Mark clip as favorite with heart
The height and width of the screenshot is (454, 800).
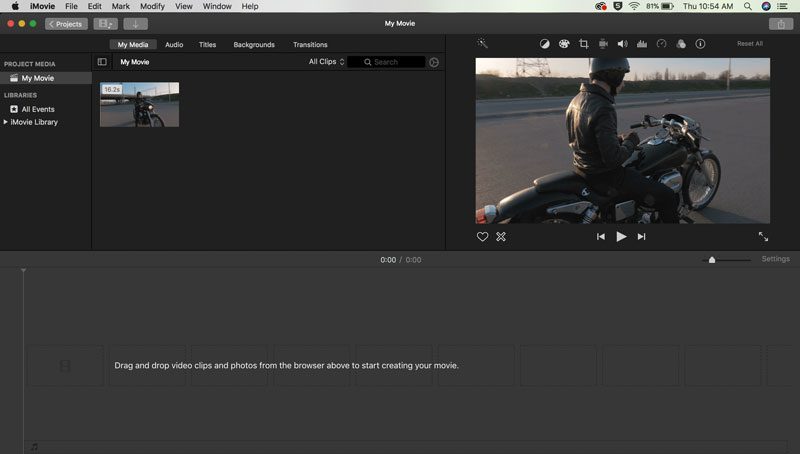click(x=482, y=237)
